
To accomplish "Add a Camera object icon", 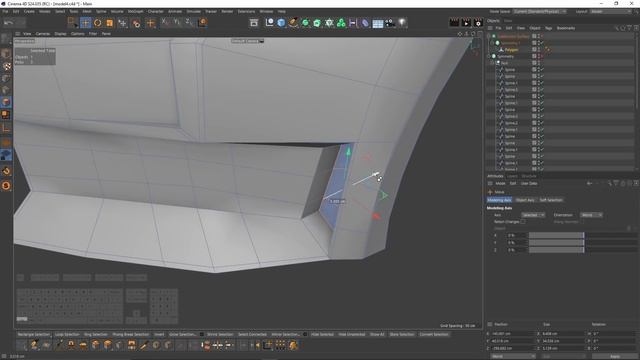I will 390,23.
